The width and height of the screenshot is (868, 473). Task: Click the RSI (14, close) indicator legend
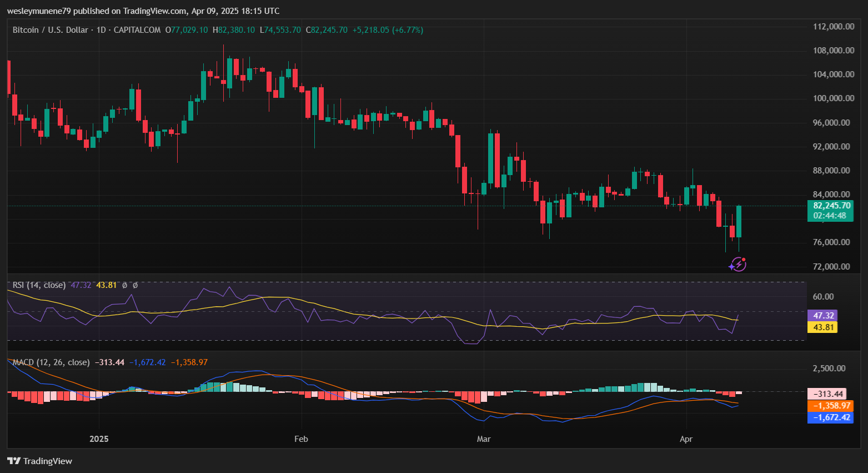tap(39, 285)
